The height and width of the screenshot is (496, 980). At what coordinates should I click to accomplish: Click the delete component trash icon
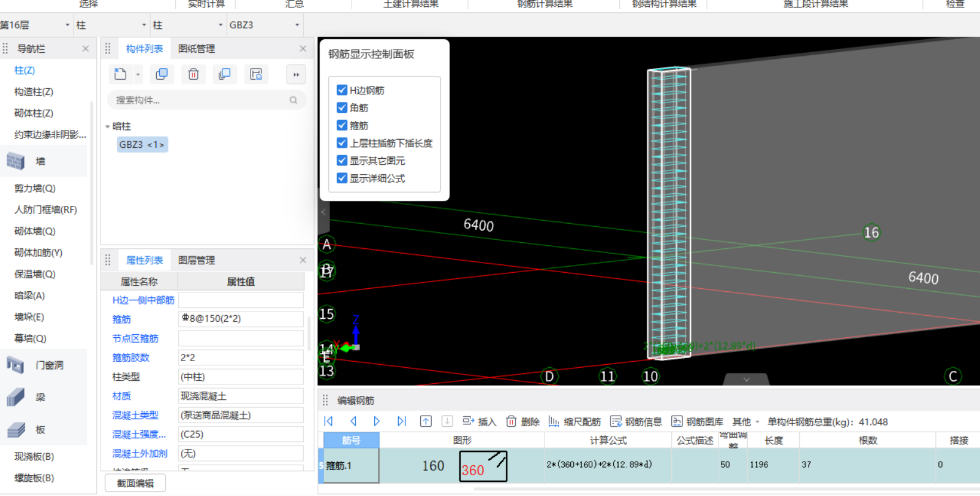pyautogui.click(x=194, y=74)
